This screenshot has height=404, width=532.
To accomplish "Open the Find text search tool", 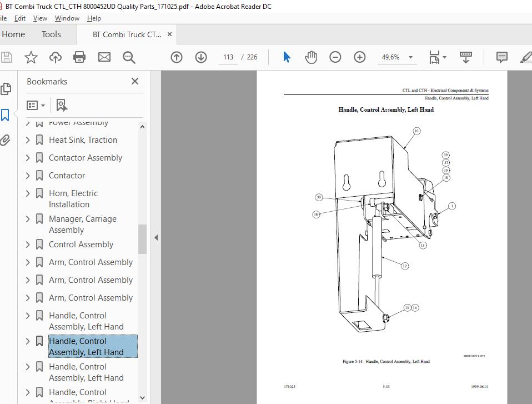I will [129, 57].
